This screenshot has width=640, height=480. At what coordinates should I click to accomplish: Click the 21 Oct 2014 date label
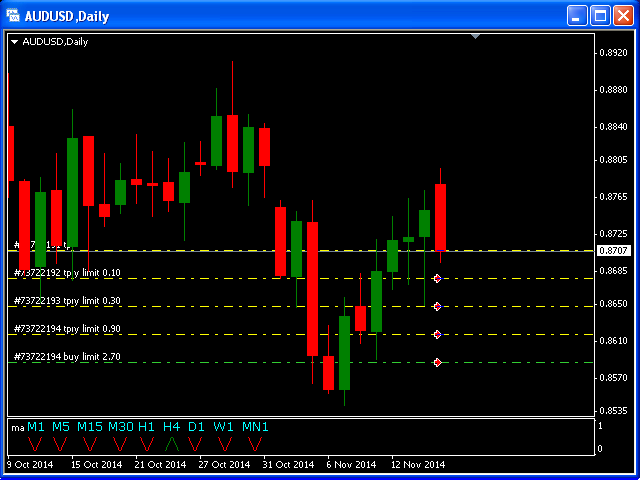161,464
